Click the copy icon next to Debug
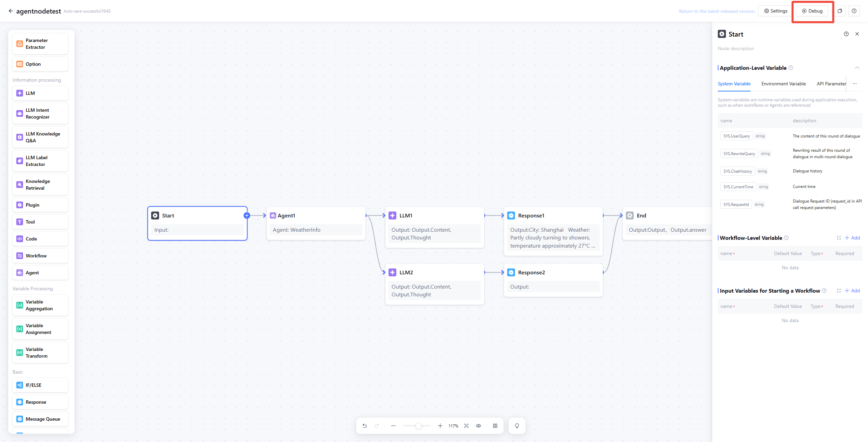 pos(840,11)
